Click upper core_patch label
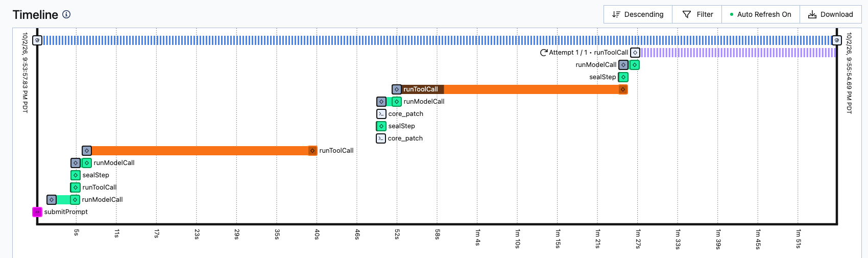868x258 pixels. 406,114
